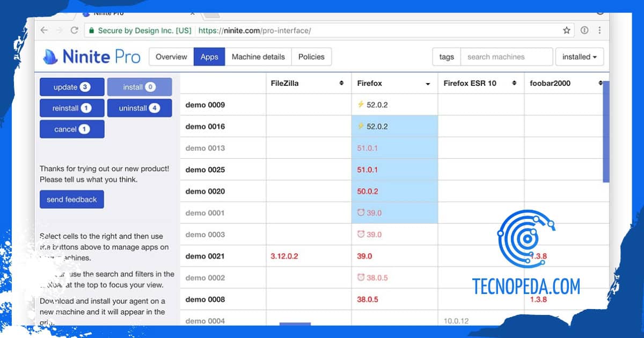The height and width of the screenshot is (338, 644).
Task: Select Firefox 38.0.5 cell for demo 0002
Action: pyautogui.click(x=394, y=278)
